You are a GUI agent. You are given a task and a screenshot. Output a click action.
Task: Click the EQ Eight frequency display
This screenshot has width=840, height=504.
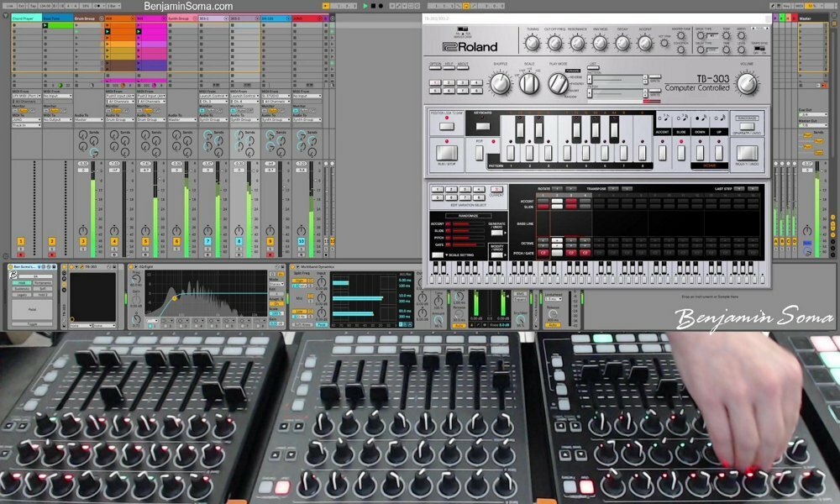(206, 293)
